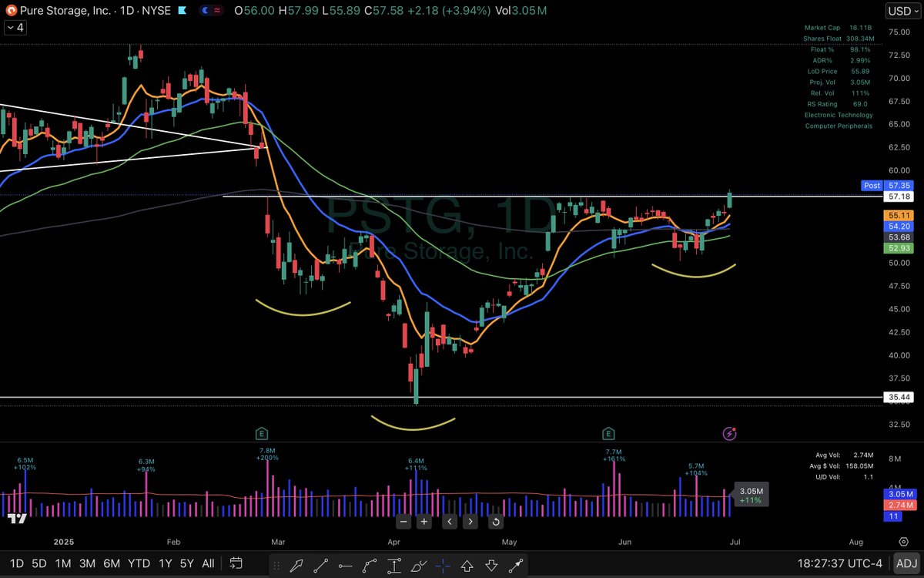924x578 pixels.
Task: Click the Post price label 57.35
Action: tap(888, 186)
